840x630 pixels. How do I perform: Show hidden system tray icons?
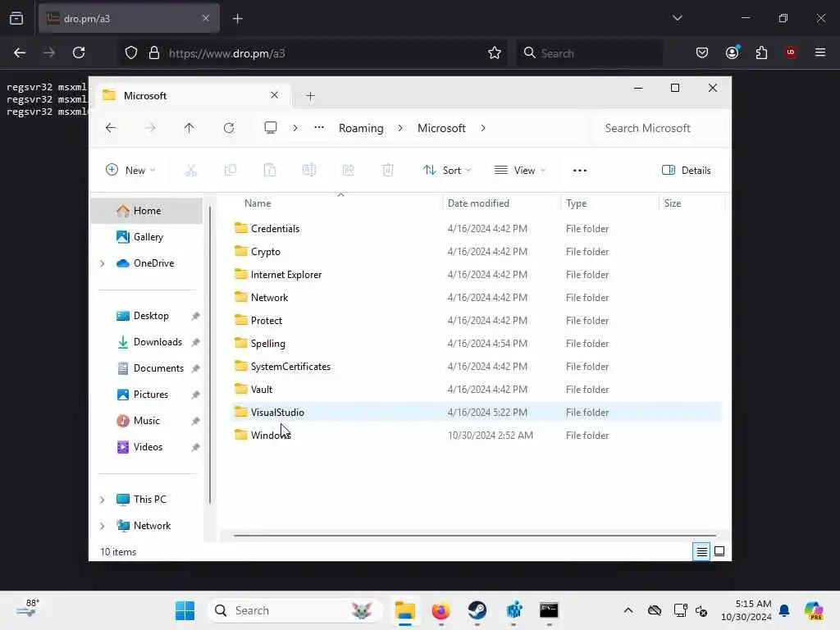[x=628, y=610]
